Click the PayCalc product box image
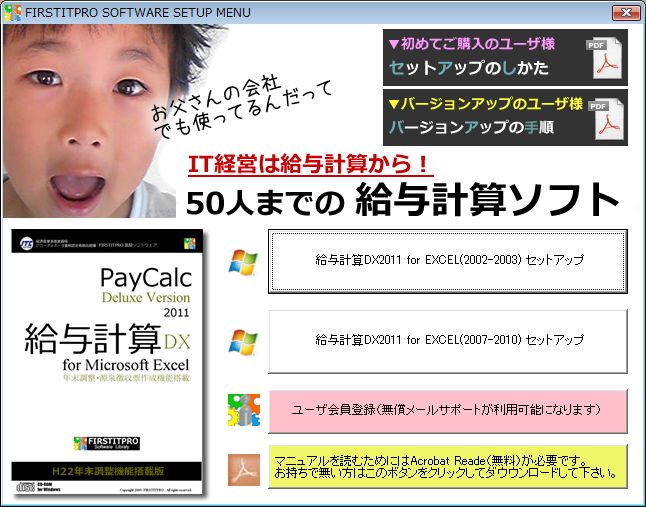Viewport: 646px width, 507px height. tap(108, 362)
